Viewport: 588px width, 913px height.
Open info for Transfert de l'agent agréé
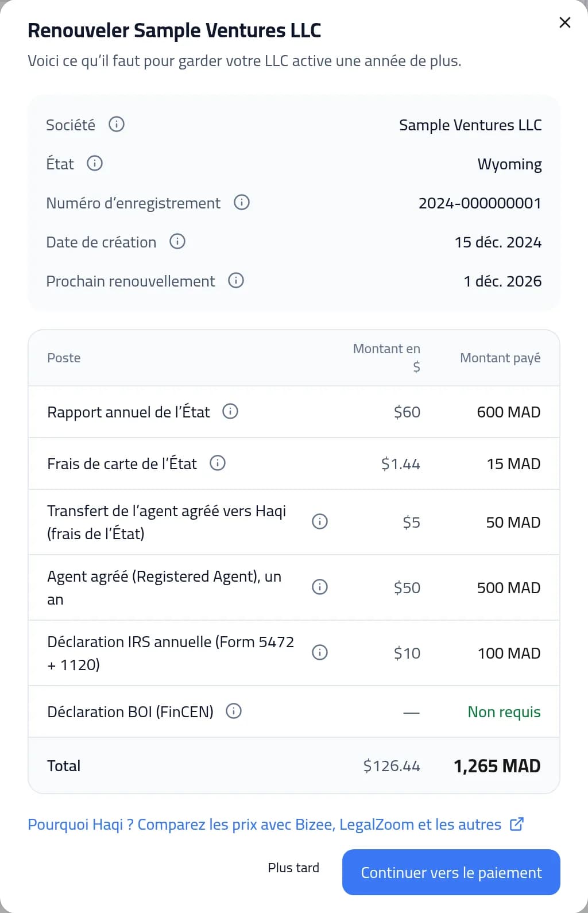coord(320,521)
